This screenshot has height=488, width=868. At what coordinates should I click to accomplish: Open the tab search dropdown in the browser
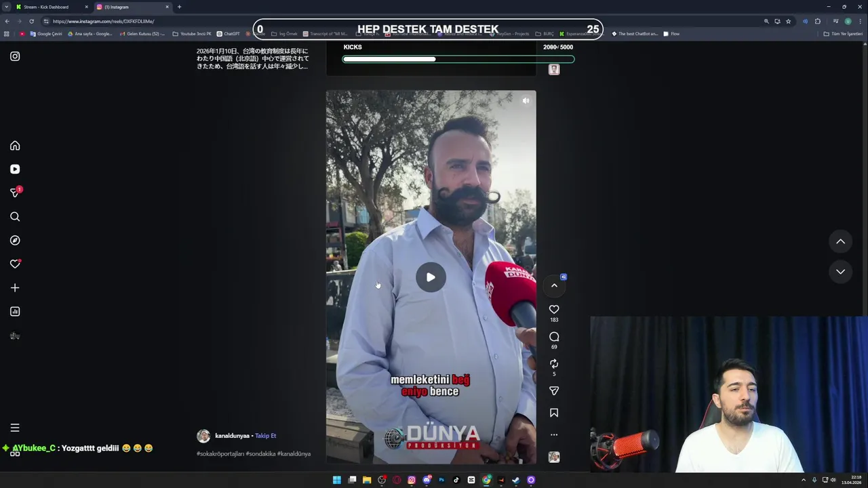pyautogui.click(x=6, y=7)
